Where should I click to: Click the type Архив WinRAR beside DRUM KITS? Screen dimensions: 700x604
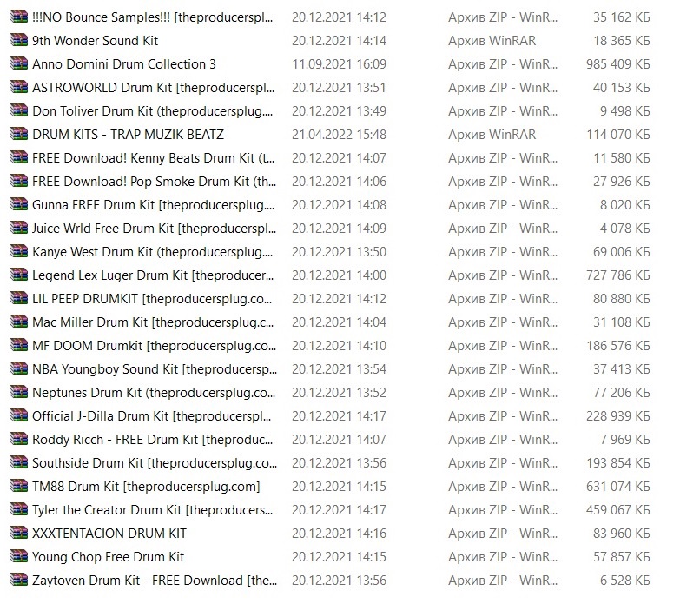[492, 135]
